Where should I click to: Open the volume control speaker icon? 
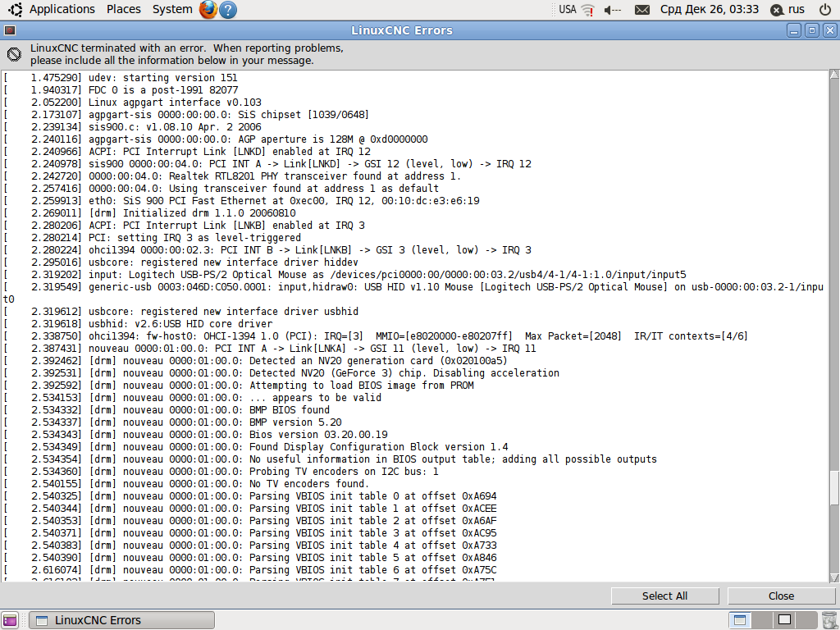[612, 10]
